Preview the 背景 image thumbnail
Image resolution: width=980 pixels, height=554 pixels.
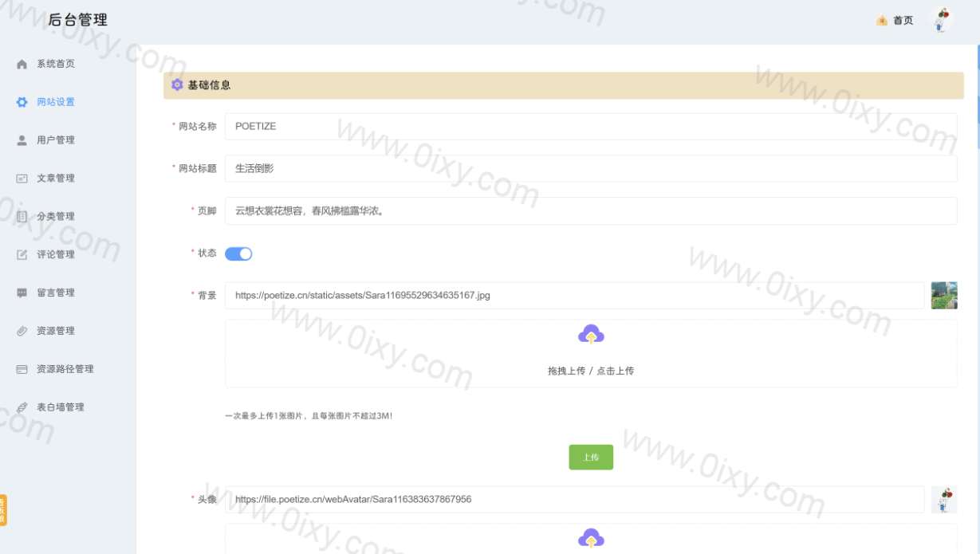click(944, 295)
